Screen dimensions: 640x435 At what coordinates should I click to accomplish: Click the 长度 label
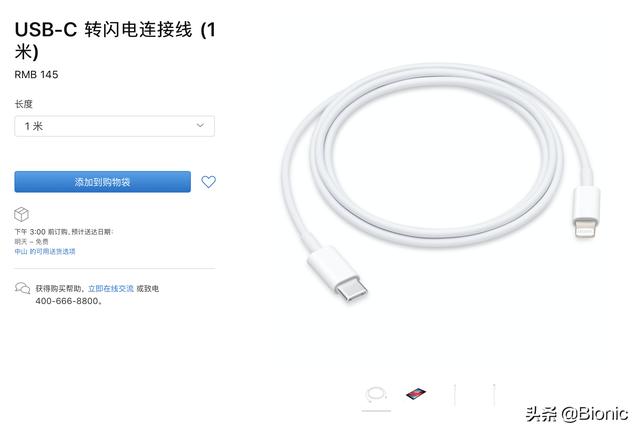pyautogui.click(x=24, y=104)
